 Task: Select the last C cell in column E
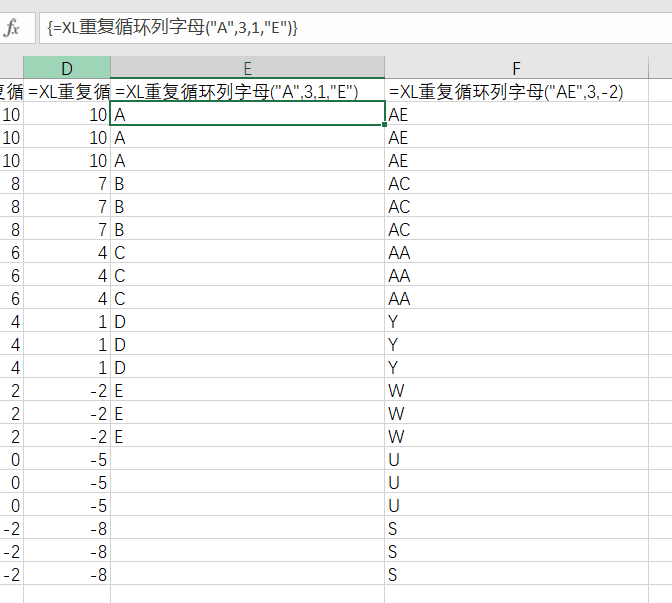(247, 298)
